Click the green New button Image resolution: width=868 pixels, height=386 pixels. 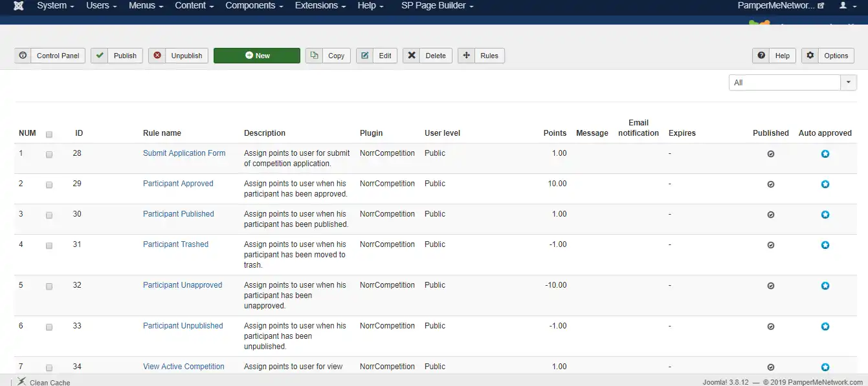(x=257, y=56)
